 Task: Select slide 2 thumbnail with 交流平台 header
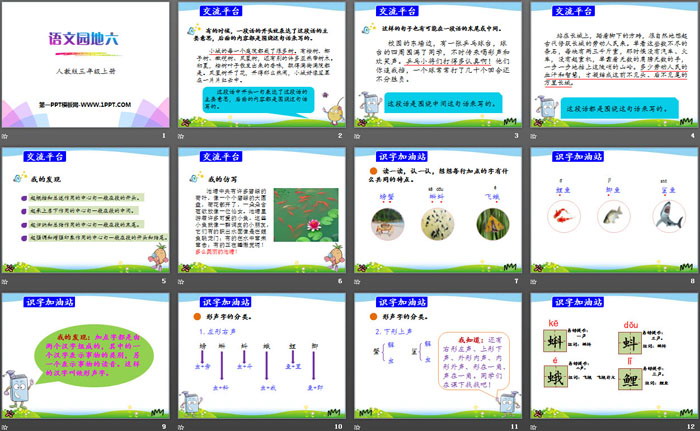click(x=262, y=65)
